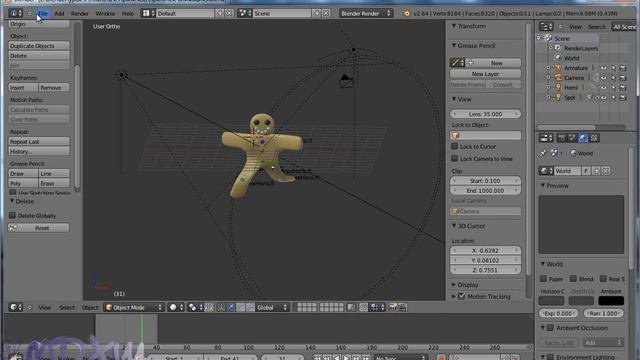
Task: Toggle the Blend sky checkbox
Action: [x=573, y=278]
